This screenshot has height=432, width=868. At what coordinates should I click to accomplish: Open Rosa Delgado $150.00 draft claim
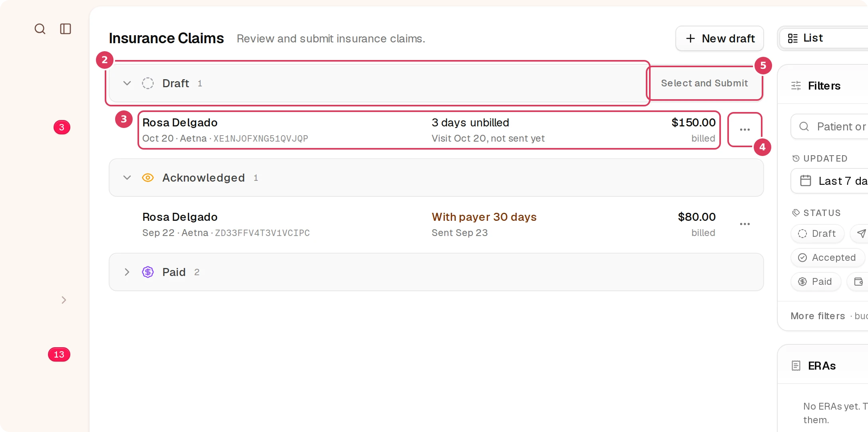click(429, 130)
